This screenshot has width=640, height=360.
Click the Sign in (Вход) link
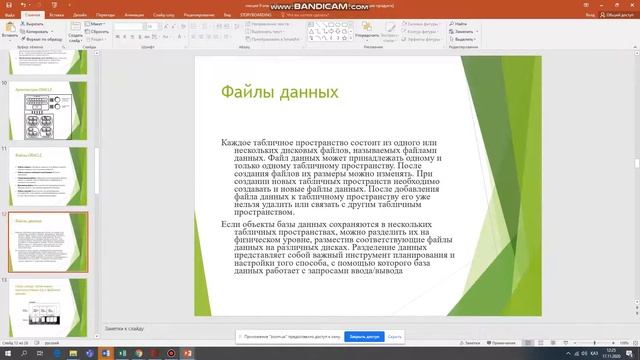coord(590,15)
